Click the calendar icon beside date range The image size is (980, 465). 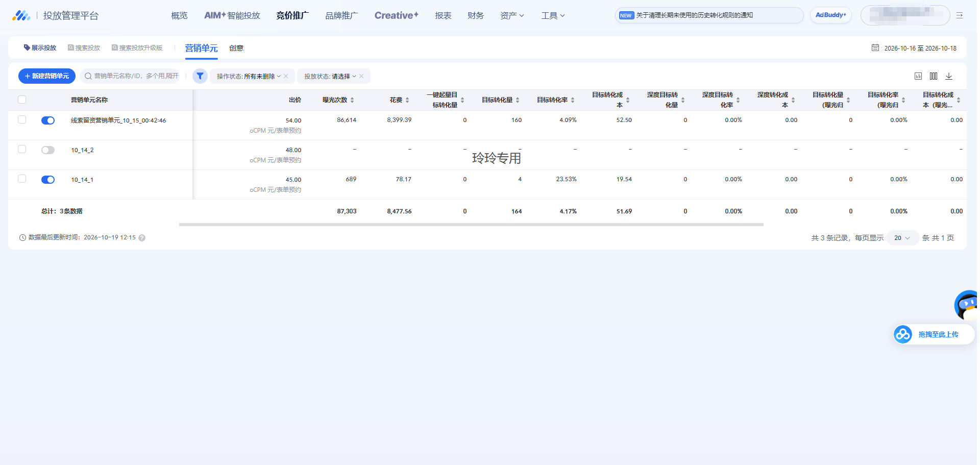point(875,48)
